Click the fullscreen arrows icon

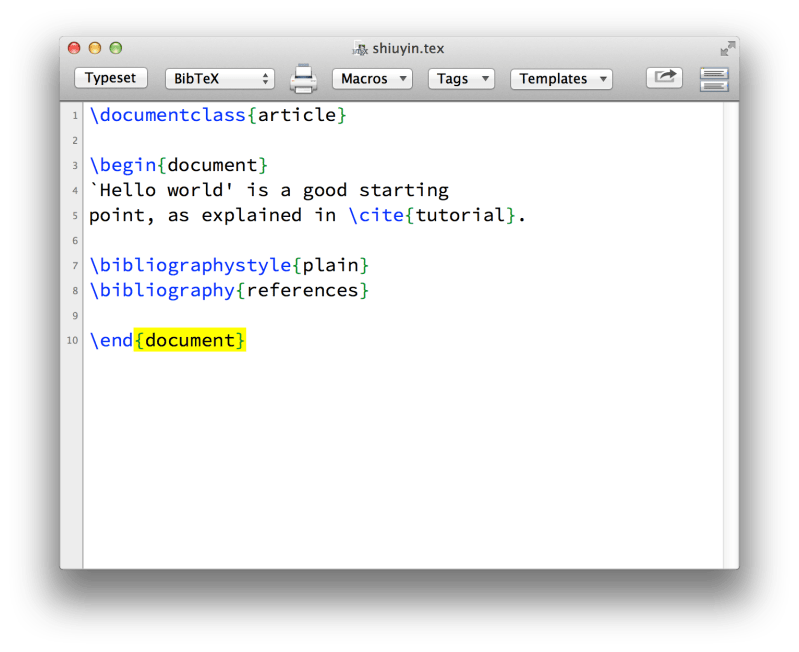pyautogui.click(x=728, y=49)
